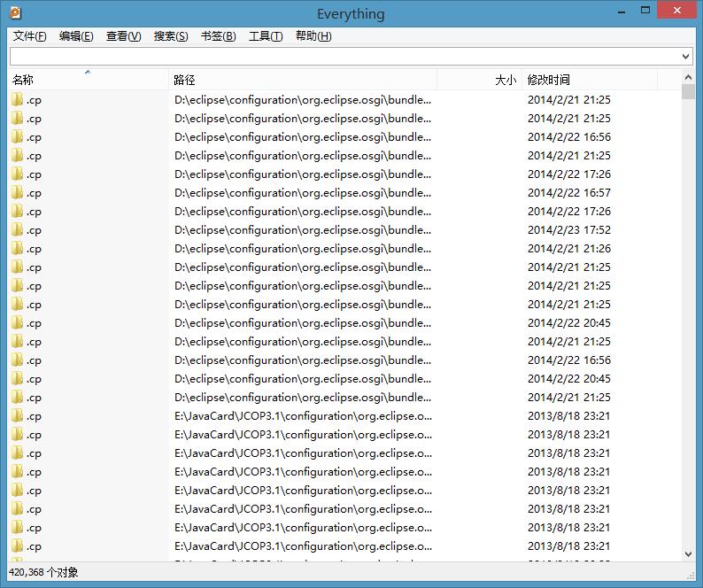Open the 查看(V) menu

pyautogui.click(x=123, y=36)
